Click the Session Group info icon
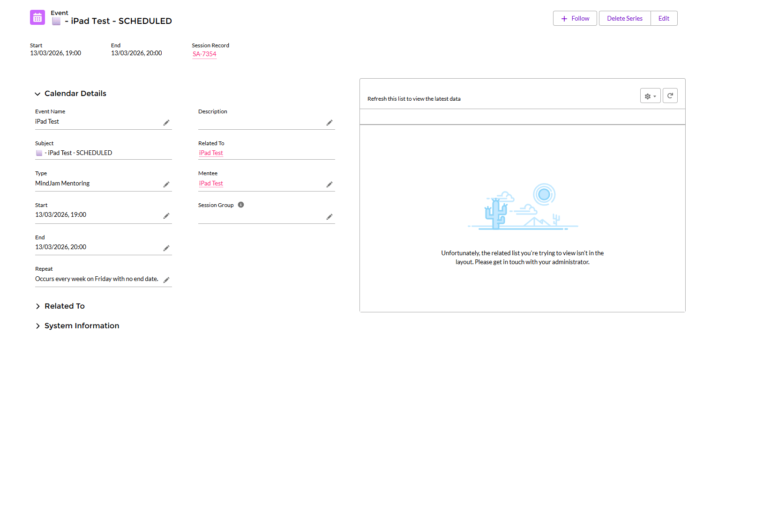The width and height of the screenshot is (763, 532). click(x=241, y=205)
